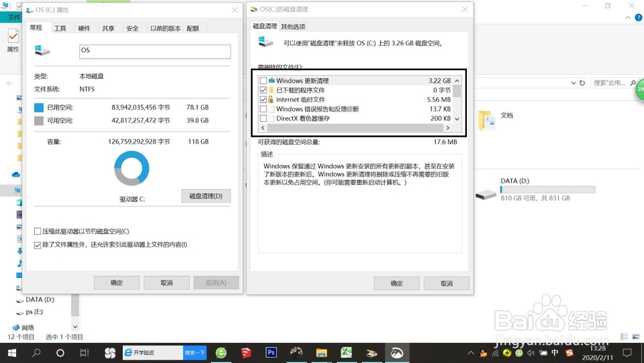Click the refresh button in Explorer address bar
Image resolution: width=644 pixels, height=363 pixels.
click(x=582, y=83)
